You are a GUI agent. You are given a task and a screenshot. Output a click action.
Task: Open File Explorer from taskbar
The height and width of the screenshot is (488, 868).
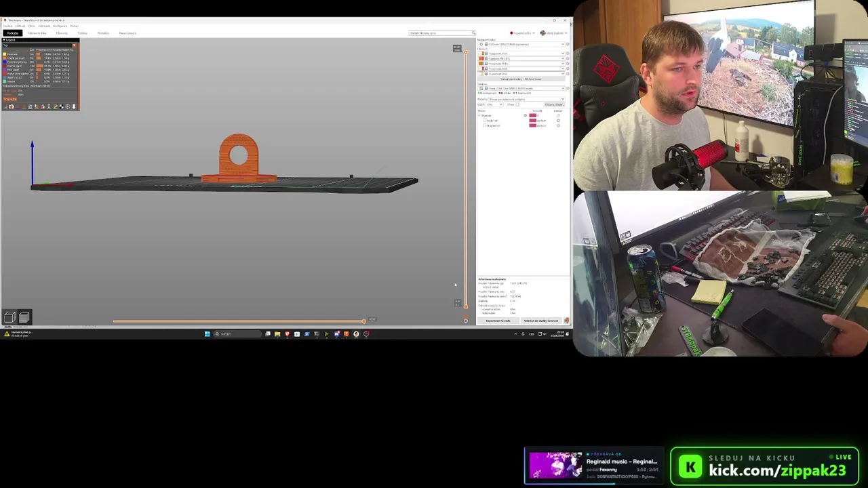(277, 333)
